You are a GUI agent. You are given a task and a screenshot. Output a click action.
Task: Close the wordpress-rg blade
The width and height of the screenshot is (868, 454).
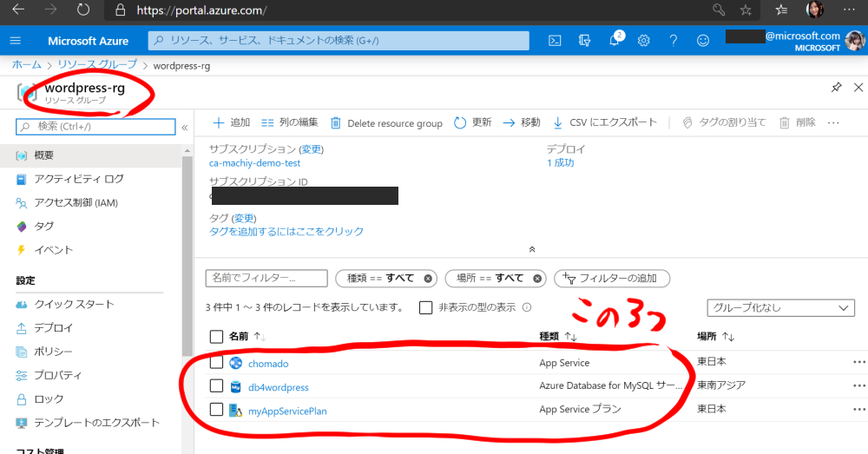(x=858, y=87)
